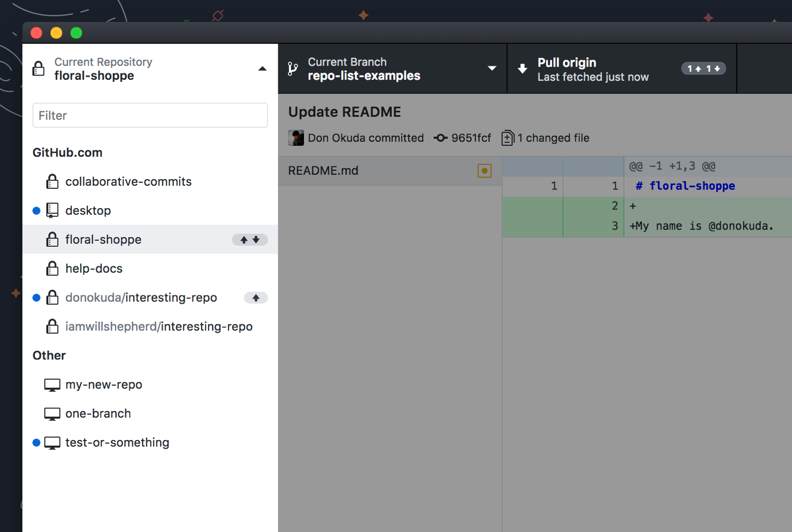
Task: Select the iamwillshepherd/interesting-repo repository
Action: [x=150, y=326]
